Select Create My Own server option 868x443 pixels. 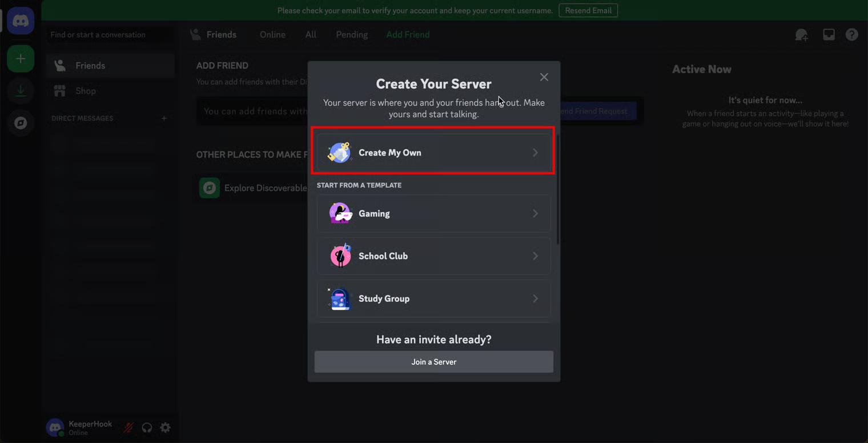[433, 153]
